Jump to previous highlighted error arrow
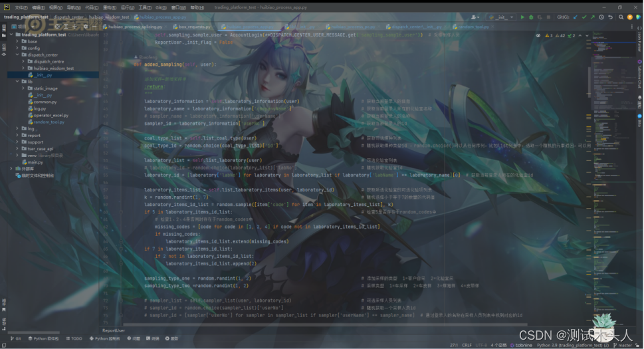Image resolution: width=644 pixels, height=349 pixels. [x=580, y=36]
